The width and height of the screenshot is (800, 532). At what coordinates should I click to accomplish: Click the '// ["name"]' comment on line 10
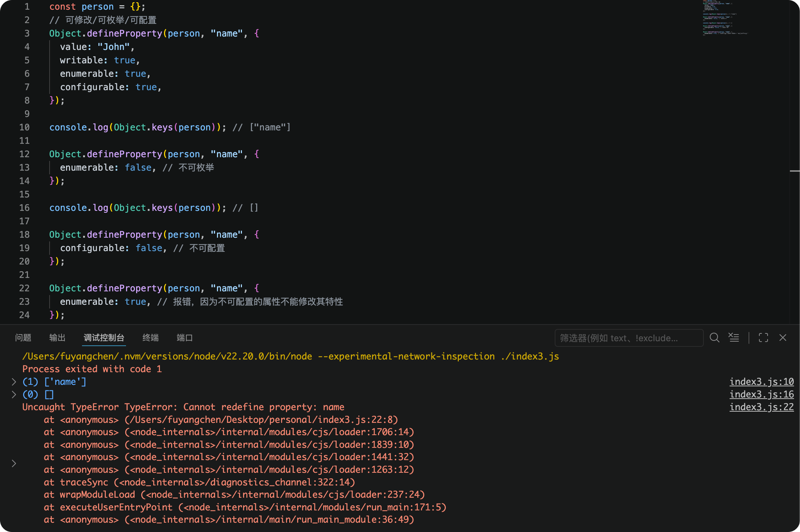click(x=261, y=127)
